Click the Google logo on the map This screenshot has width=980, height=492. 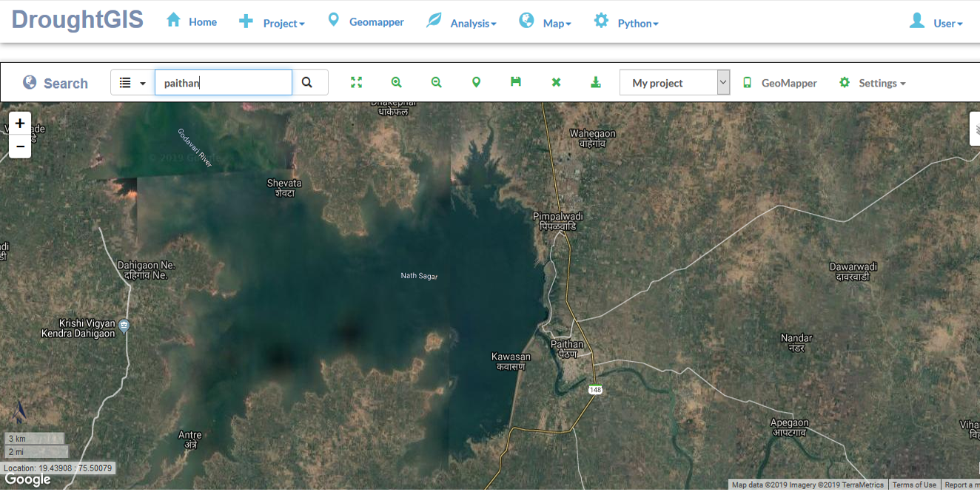coord(28,480)
